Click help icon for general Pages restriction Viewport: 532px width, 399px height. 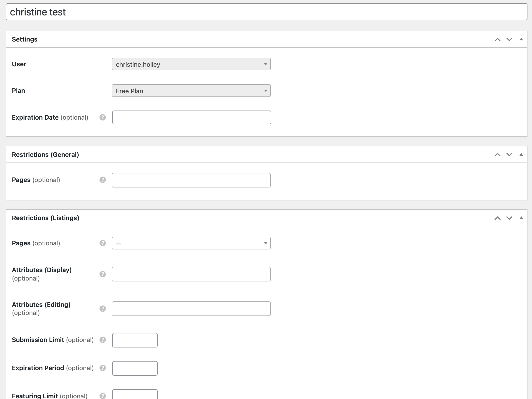103,180
